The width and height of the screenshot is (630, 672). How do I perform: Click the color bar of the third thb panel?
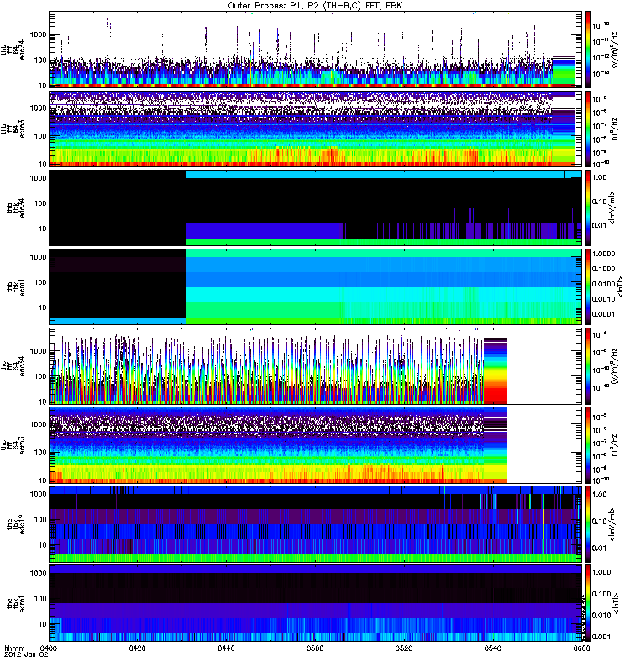point(588,207)
